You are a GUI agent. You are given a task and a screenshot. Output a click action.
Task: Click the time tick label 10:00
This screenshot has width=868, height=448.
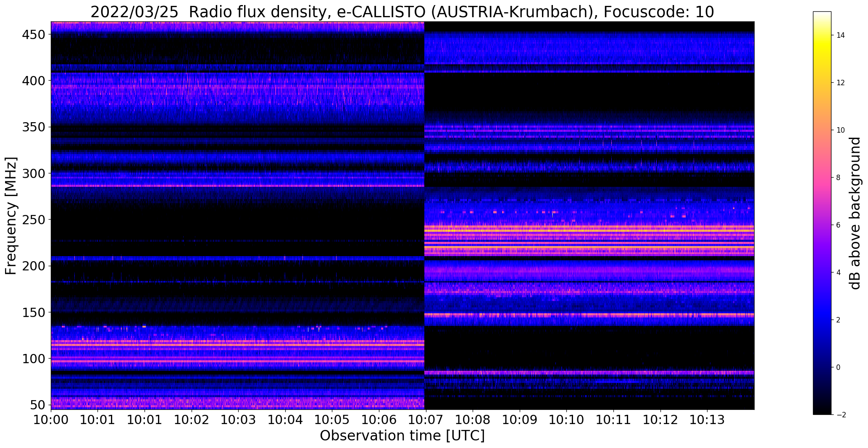(51, 420)
